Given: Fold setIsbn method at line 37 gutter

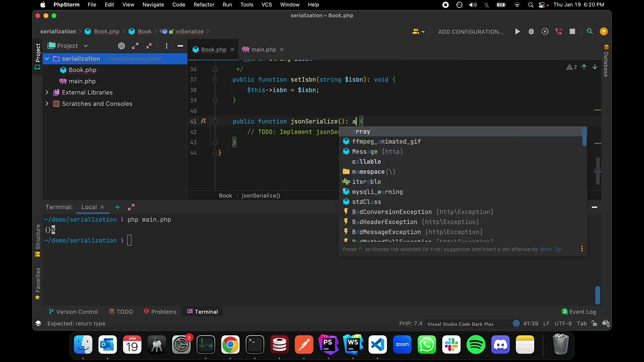Looking at the screenshot, I should coord(215,79).
